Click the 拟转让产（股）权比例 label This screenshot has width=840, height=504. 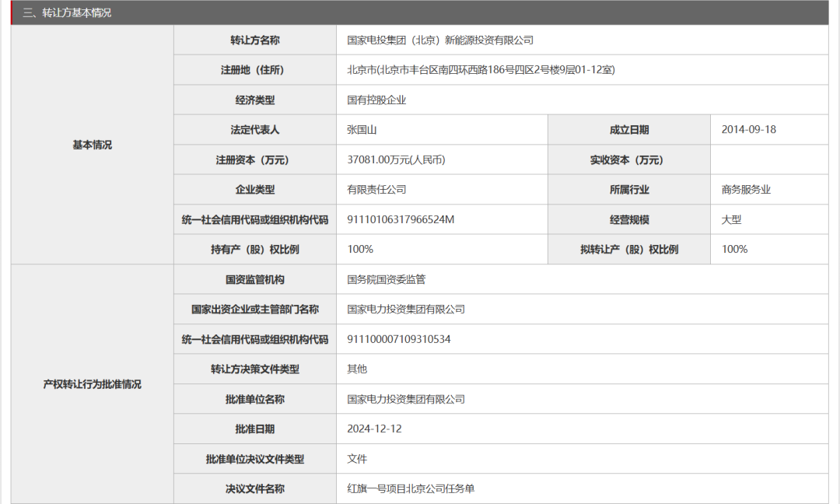629,250
